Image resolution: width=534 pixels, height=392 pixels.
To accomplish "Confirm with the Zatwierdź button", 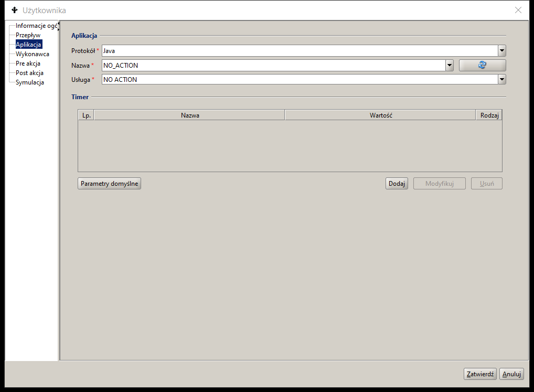I will coord(480,374).
